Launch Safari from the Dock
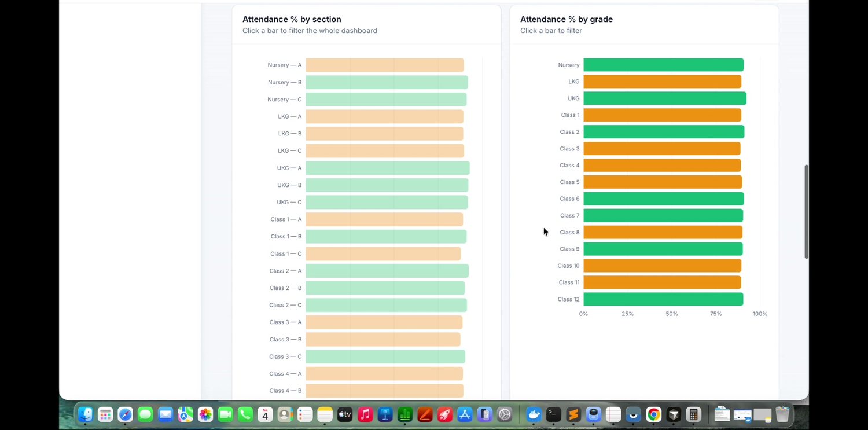 tap(125, 414)
